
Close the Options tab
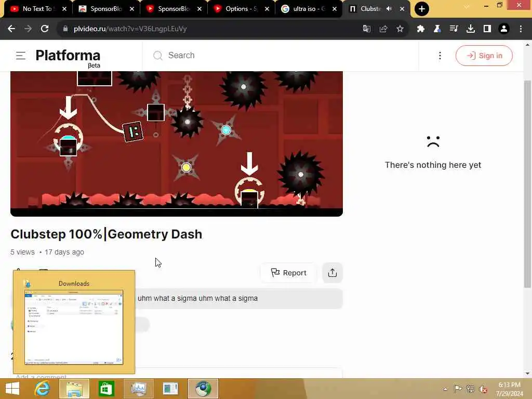(x=267, y=9)
